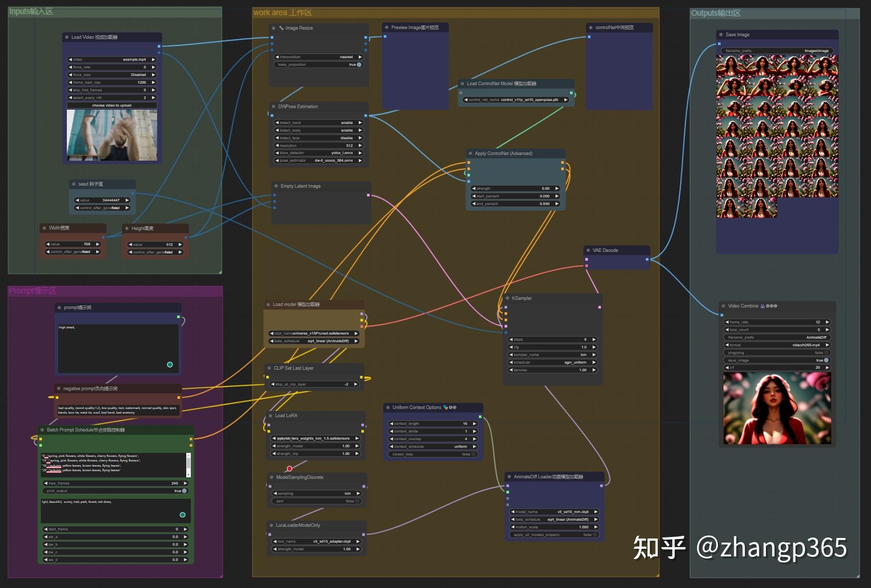Toggle keep_proportion in Image Resize node
Screen dimensions: 871x588
(x=359, y=65)
